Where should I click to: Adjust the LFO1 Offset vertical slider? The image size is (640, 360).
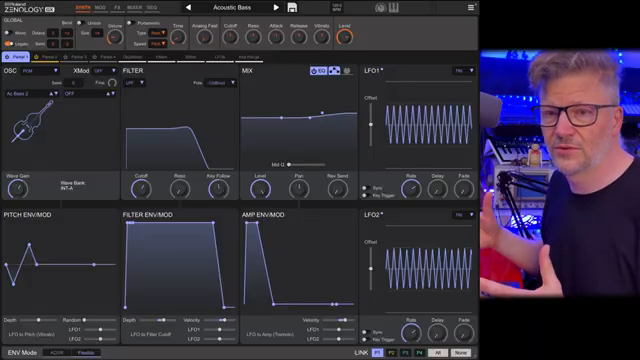[371, 124]
